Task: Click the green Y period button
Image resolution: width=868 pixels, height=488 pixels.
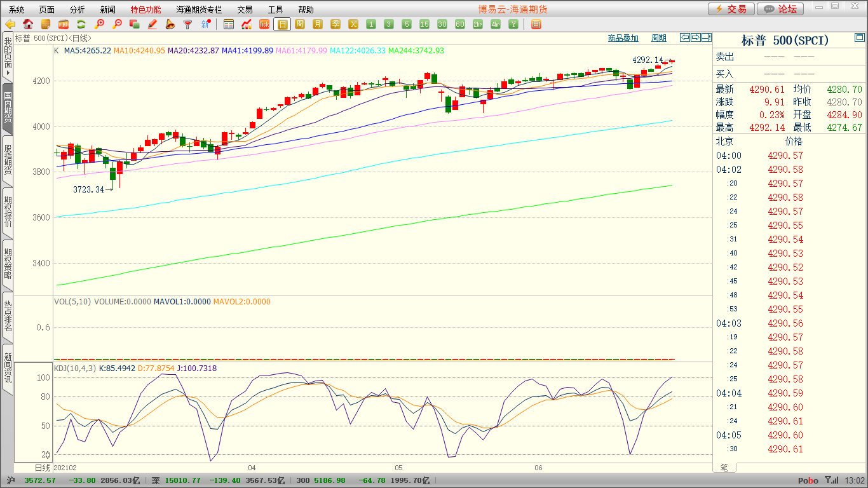Action: tap(513, 25)
